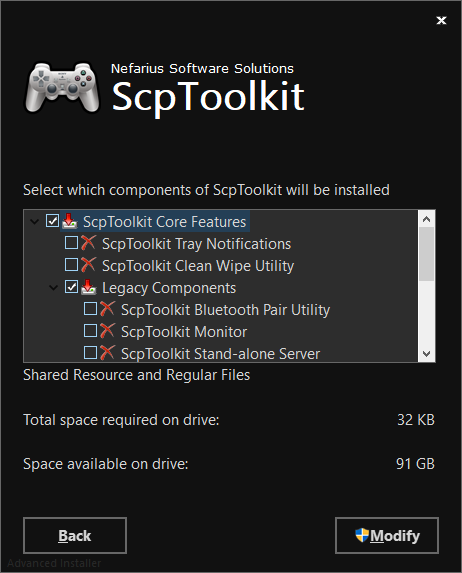Check the ScpToolkit Stand-alone Server box
This screenshot has height=573, width=462.
pyautogui.click(x=90, y=353)
